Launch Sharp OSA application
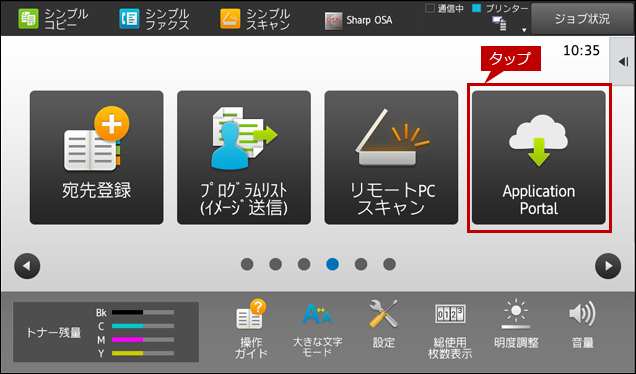The width and height of the screenshot is (636, 374). [359, 20]
